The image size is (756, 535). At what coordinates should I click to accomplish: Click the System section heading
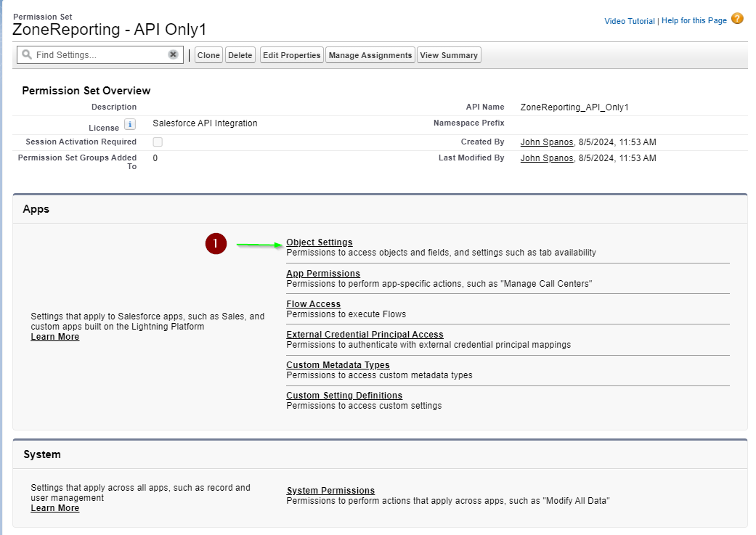pyautogui.click(x=42, y=454)
